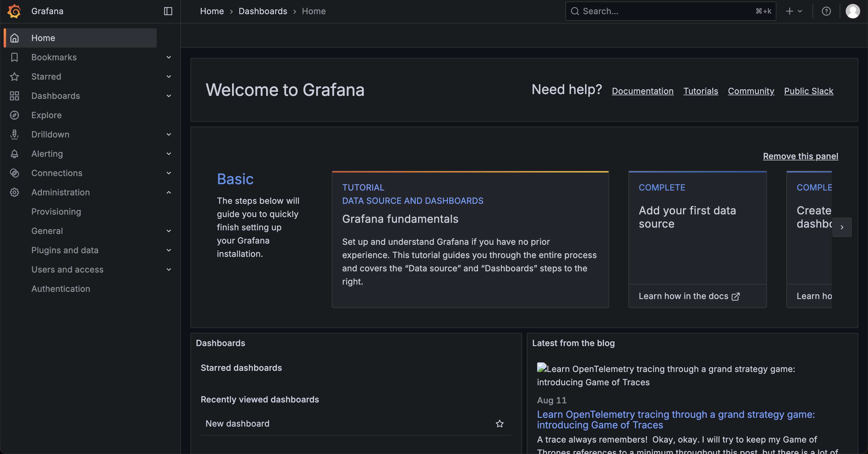Focus the Search input field
The image size is (868, 454).
pos(671,11)
